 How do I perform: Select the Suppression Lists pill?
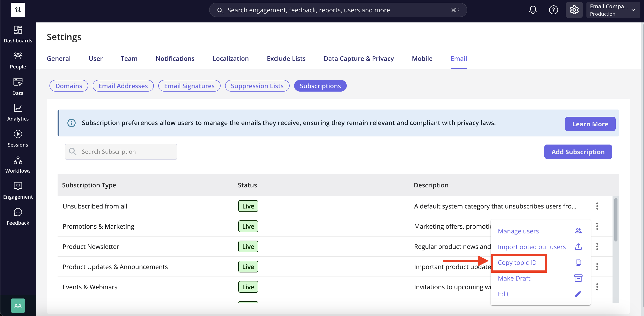[x=257, y=86]
